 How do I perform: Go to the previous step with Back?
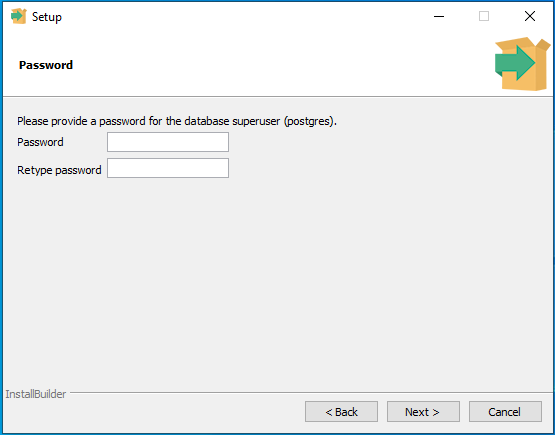coord(341,412)
